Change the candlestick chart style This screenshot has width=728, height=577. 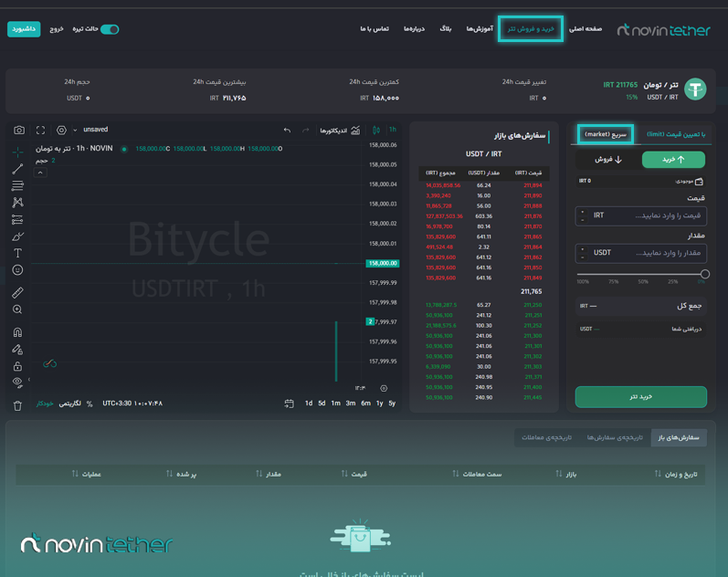376,130
